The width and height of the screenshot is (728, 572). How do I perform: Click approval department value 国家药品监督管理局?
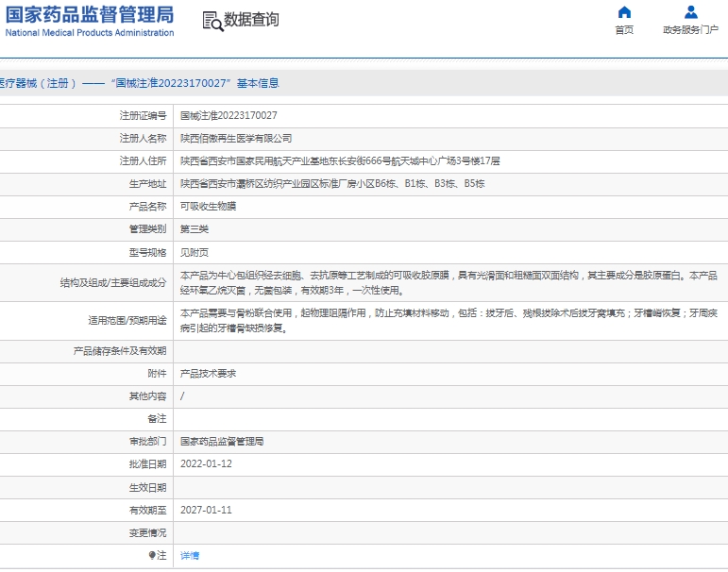pos(222,442)
